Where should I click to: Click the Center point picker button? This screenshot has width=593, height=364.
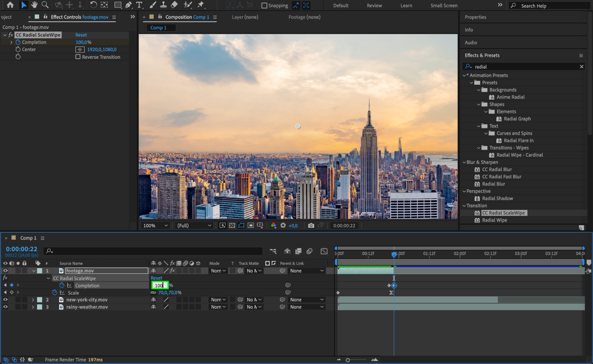click(x=80, y=50)
